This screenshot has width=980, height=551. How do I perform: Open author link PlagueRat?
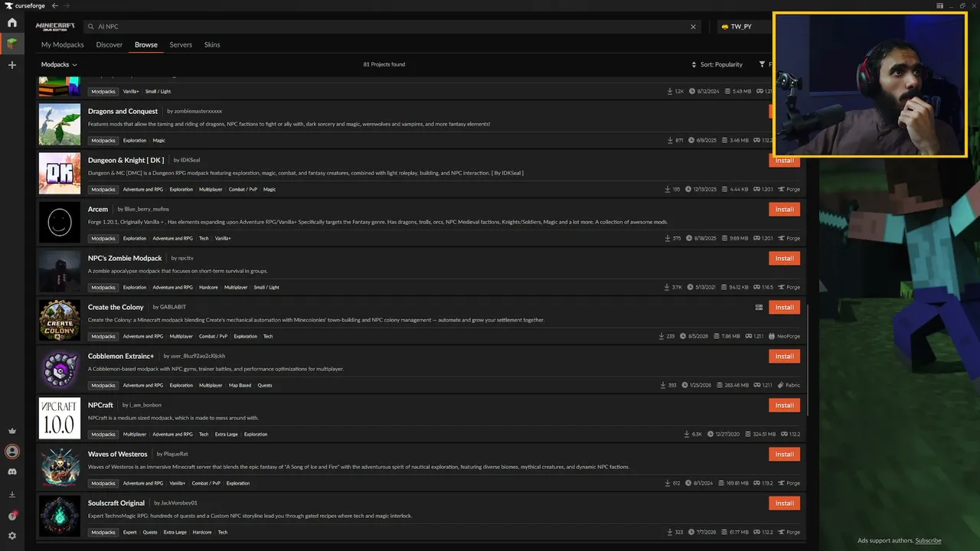(x=175, y=455)
